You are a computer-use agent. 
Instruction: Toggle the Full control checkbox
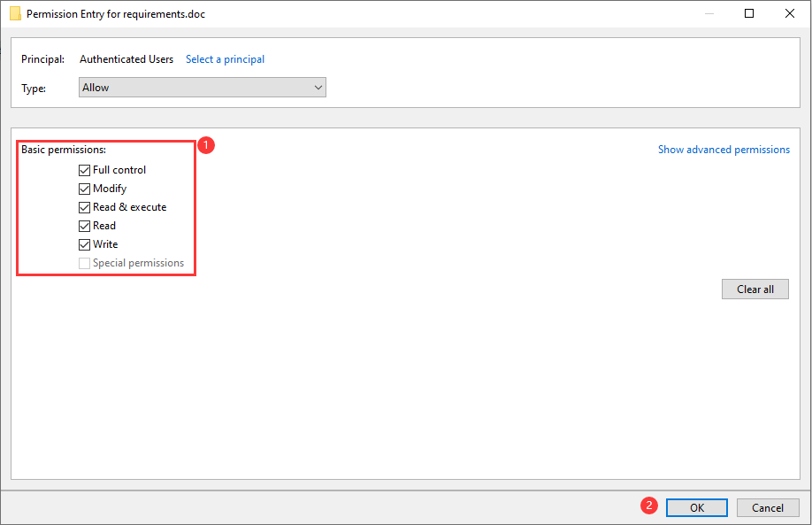coord(84,170)
